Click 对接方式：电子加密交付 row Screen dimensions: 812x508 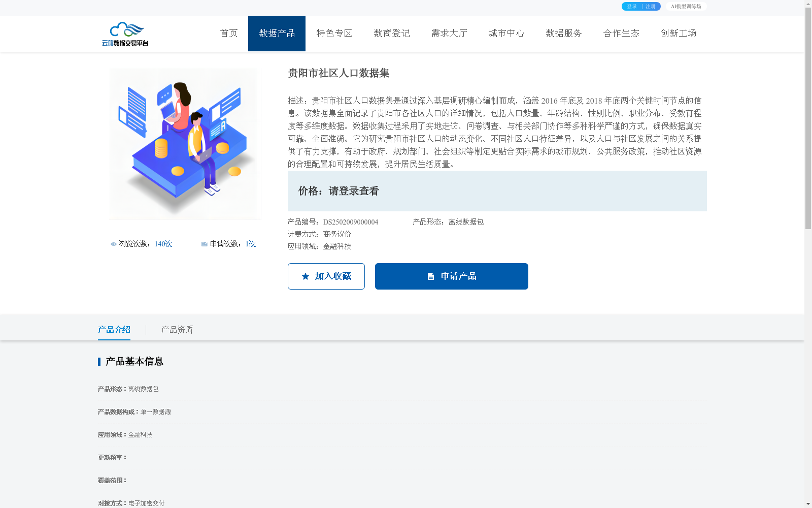coord(131,503)
